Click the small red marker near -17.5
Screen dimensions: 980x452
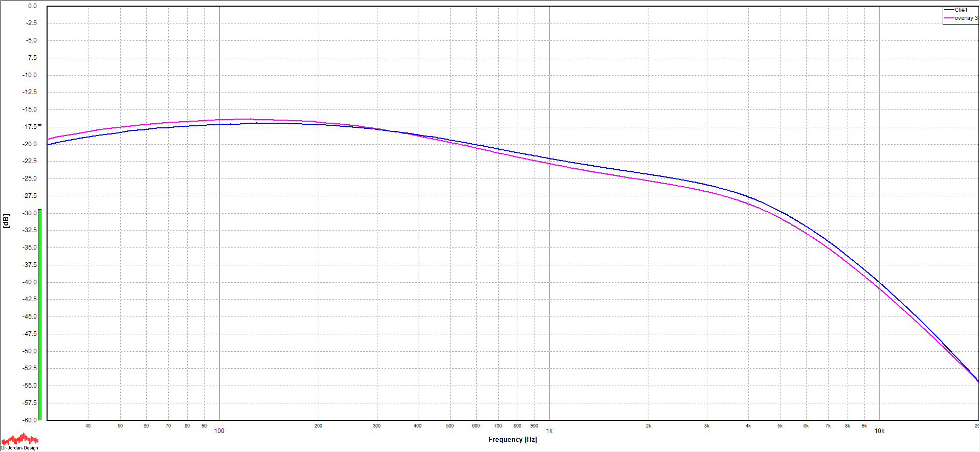pyautogui.click(x=39, y=125)
